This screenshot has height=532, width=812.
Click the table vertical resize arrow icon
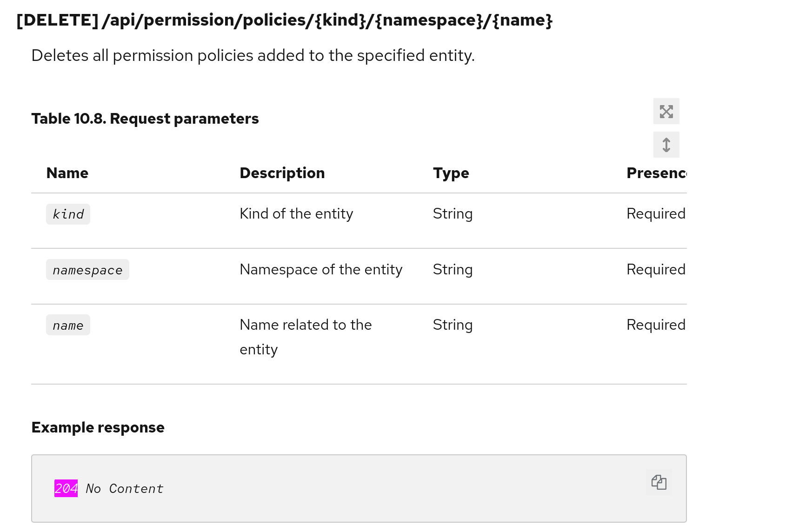coord(666,145)
